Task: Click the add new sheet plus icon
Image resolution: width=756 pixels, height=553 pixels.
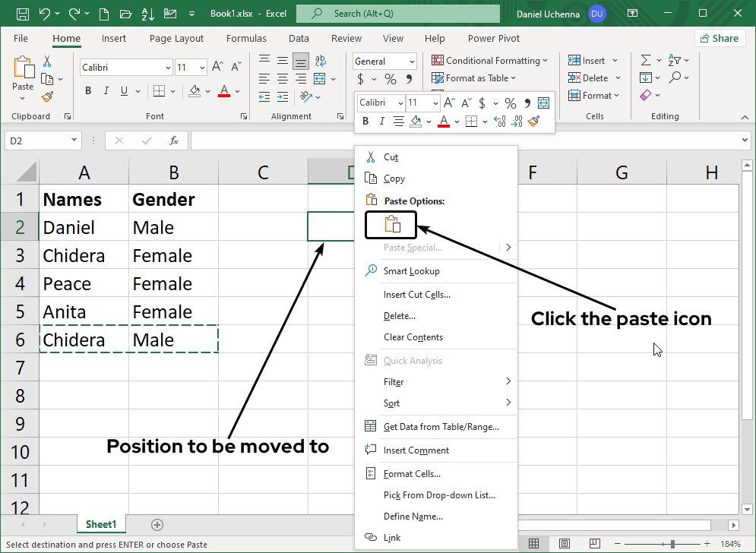Action: coord(157,524)
